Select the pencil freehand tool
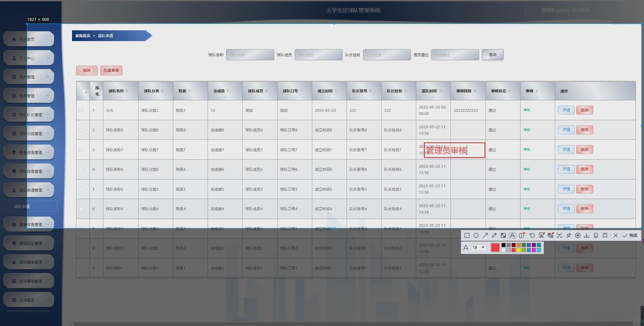 pyautogui.click(x=494, y=236)
